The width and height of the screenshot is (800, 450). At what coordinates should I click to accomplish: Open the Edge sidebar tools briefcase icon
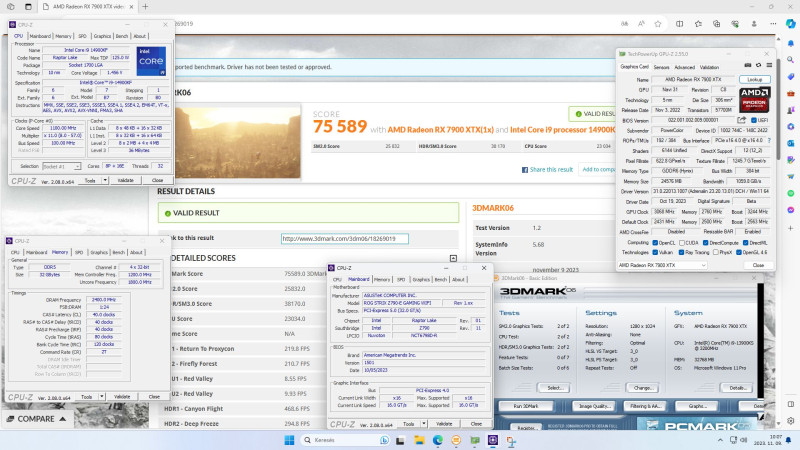[x=791, y=93]
